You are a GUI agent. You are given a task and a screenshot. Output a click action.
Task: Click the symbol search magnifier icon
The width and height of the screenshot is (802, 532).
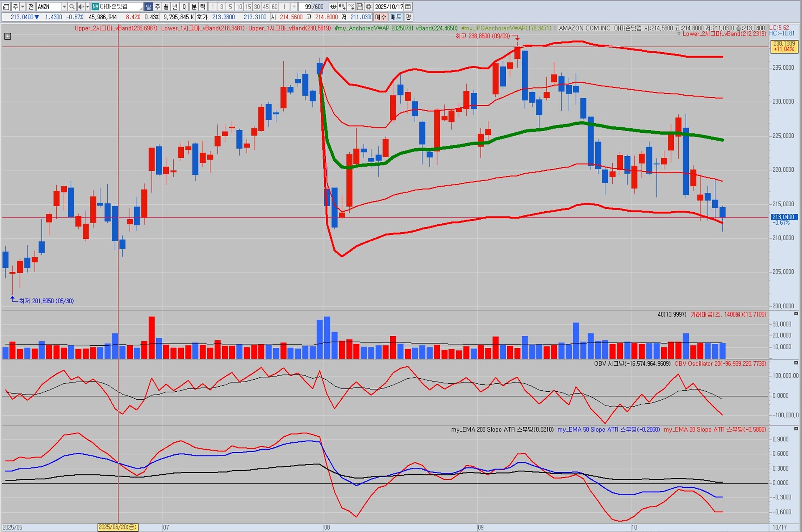(72, 7)
